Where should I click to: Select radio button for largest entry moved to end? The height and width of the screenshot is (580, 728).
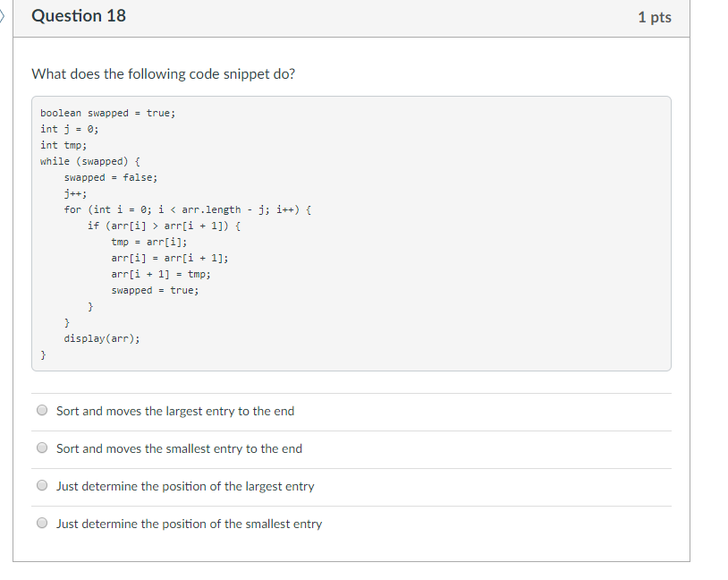click(42, 409)
